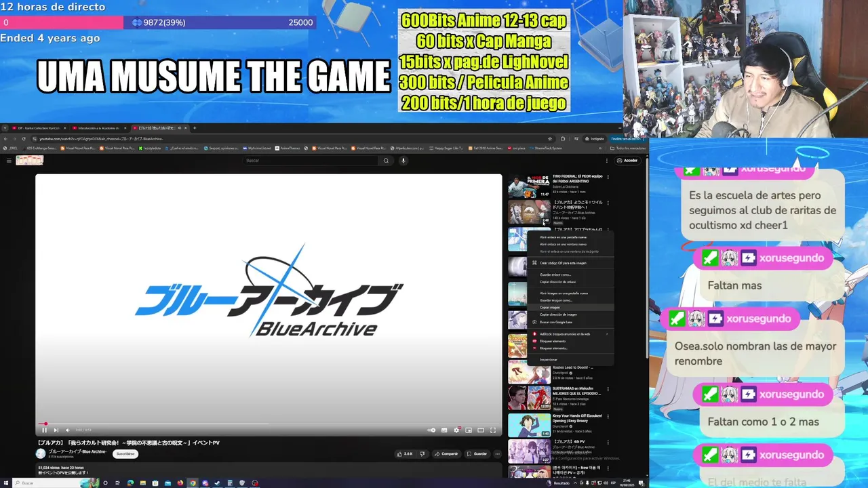The width and height of the screenshot is (868, 488).
Task: Sign in with the Acceder button
Action: point(628,161)
